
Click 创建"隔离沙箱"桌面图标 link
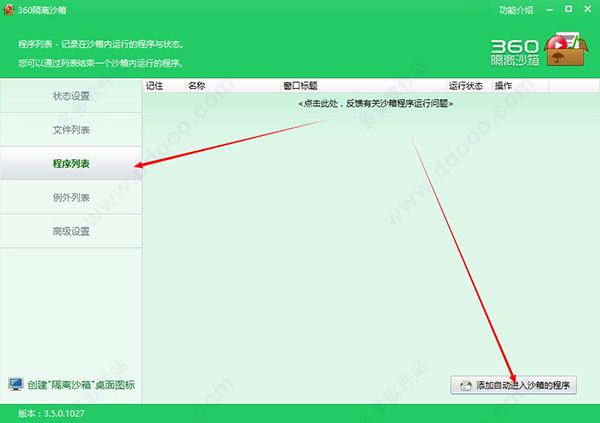[81, 385]
